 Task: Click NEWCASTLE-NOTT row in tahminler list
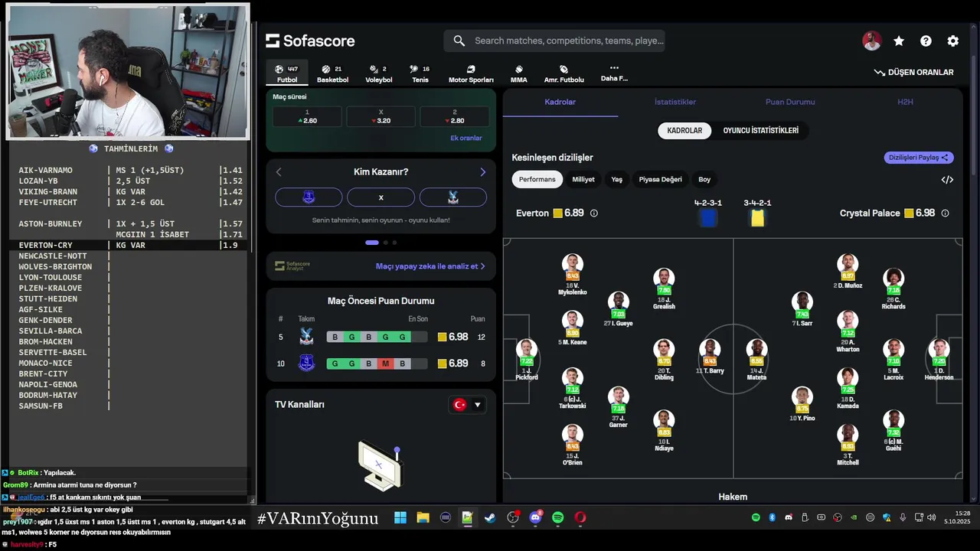[x=129, y=256]
